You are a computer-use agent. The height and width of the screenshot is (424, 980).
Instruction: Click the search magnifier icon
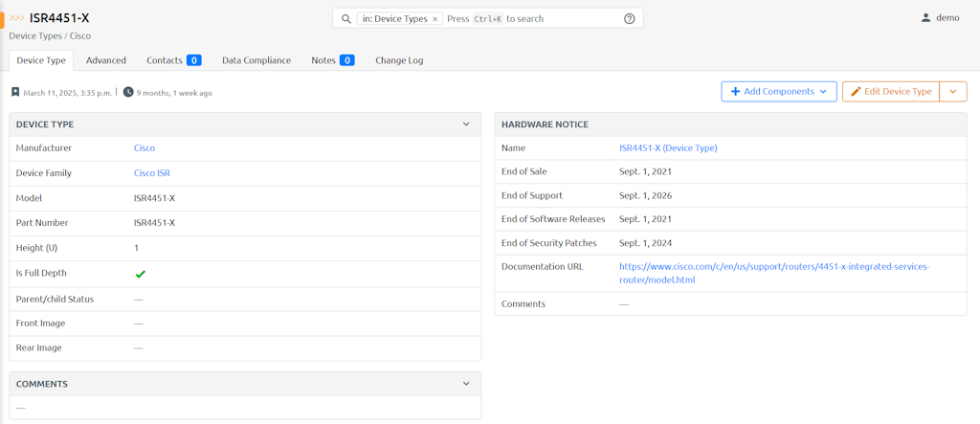coord(346,19)
